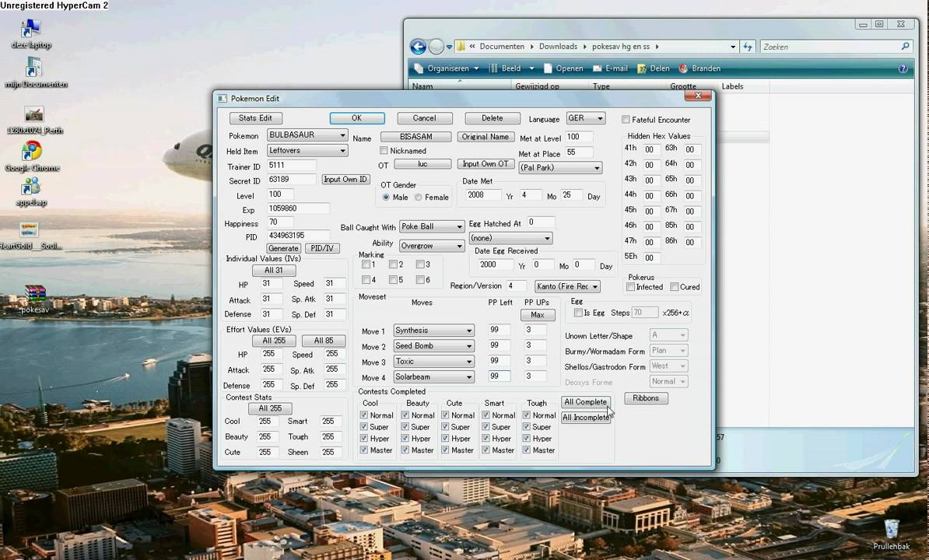Click the Generate PID button
Viewport: 929px width, 560px height.
pos(283,248)
